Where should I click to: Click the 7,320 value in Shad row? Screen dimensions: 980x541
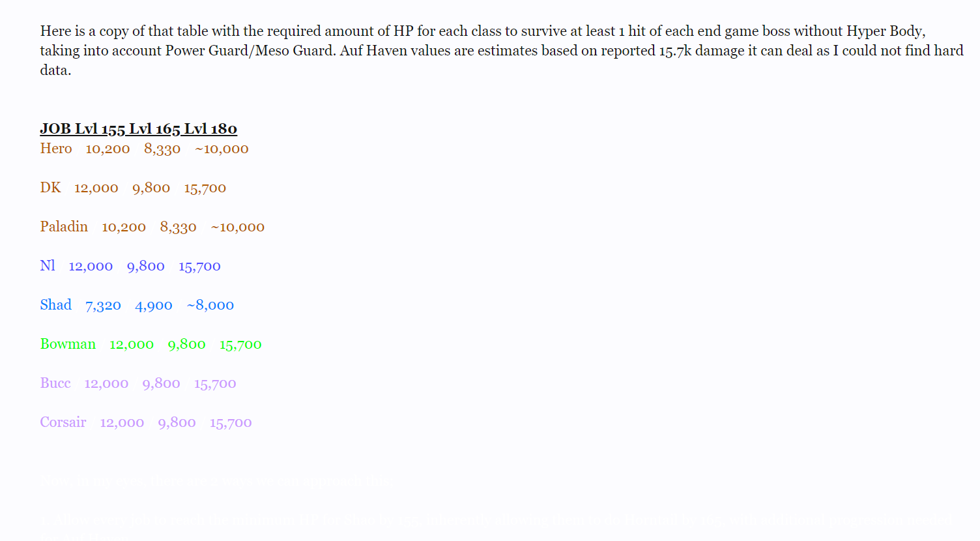point(103,306)
